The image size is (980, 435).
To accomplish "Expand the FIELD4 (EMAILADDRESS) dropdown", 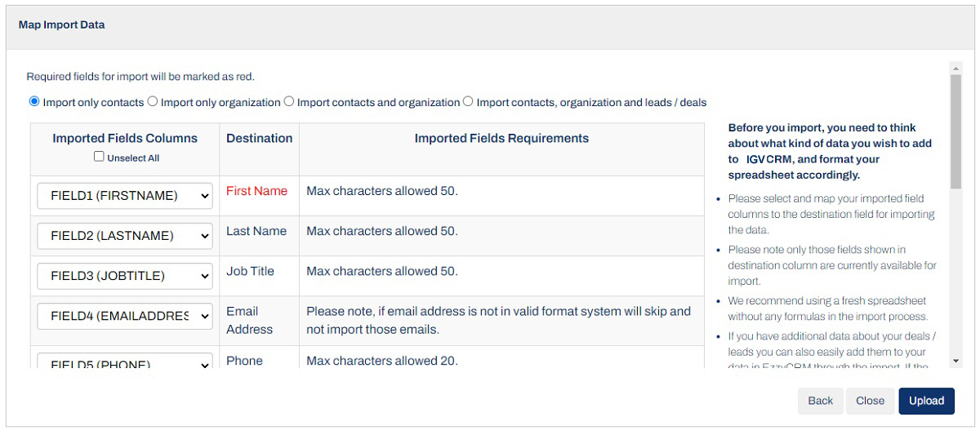I will pos(125,316).
